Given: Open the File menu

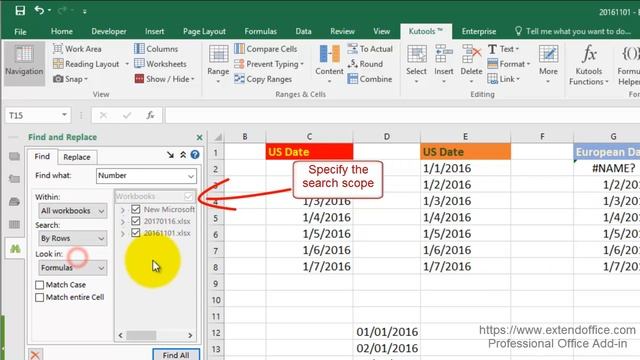Looking at the screenshot, I should click(20, 31).
